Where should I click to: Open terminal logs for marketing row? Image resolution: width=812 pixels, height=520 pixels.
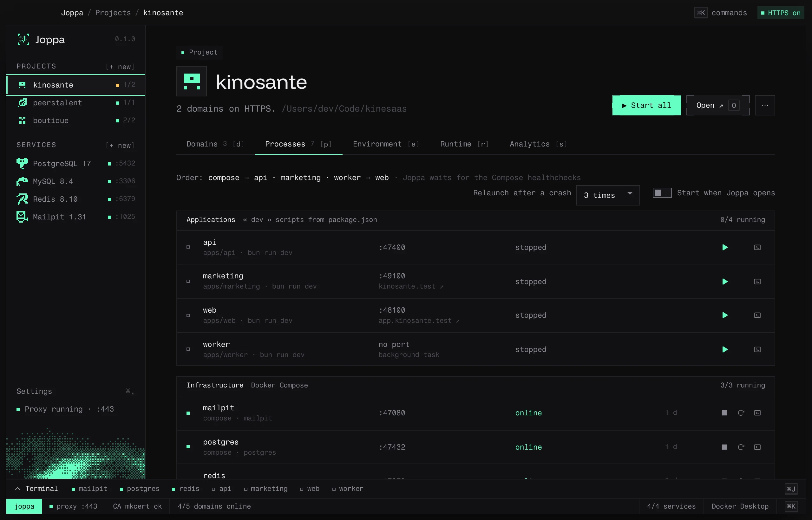pos(757,282)
